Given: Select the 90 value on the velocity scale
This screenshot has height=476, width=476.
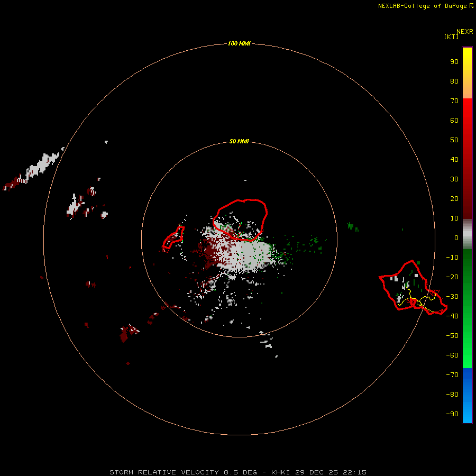Looking at the screenshot, I should 454,62.
